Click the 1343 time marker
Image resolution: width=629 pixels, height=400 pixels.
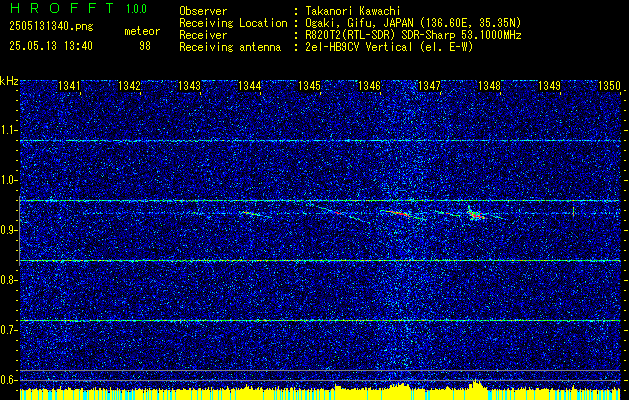click(x=189, y=86)
